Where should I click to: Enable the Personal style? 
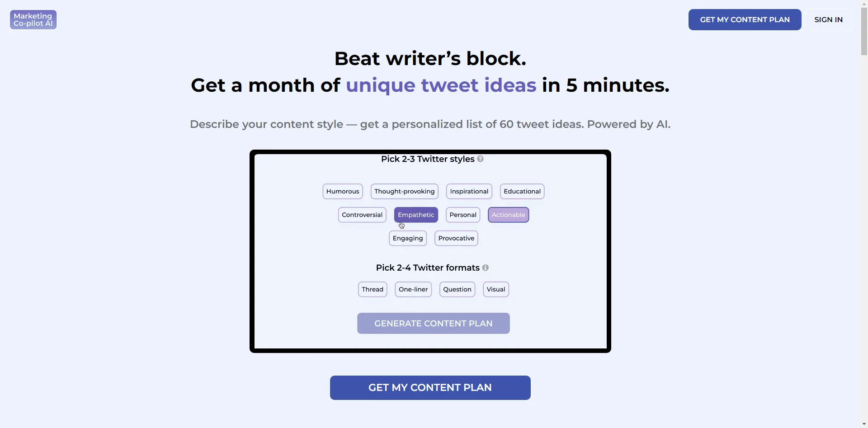pos(462,215)
